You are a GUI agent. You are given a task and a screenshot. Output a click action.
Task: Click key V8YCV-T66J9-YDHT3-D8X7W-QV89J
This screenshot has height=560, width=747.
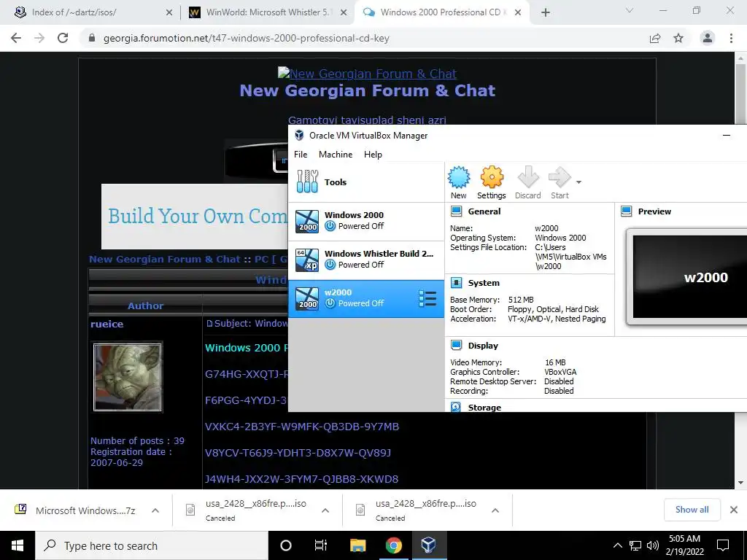298,453
